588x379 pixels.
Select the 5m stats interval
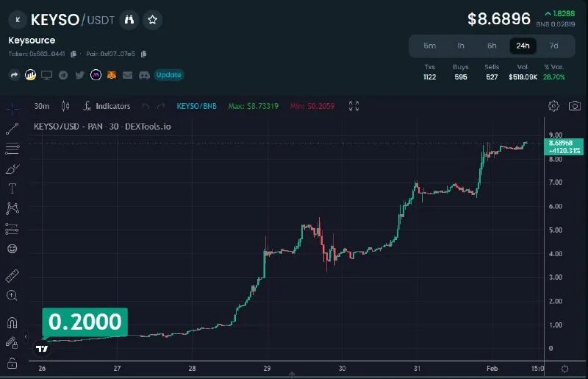pyautogui.click(x=430, y=46)
